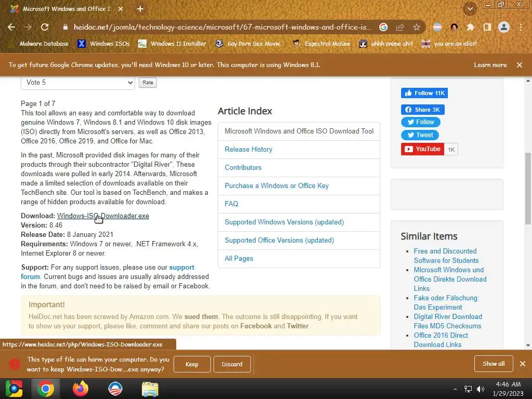Close the downloads bar
The width and height of the screenshot is (532, 399).
pos(523,364)
